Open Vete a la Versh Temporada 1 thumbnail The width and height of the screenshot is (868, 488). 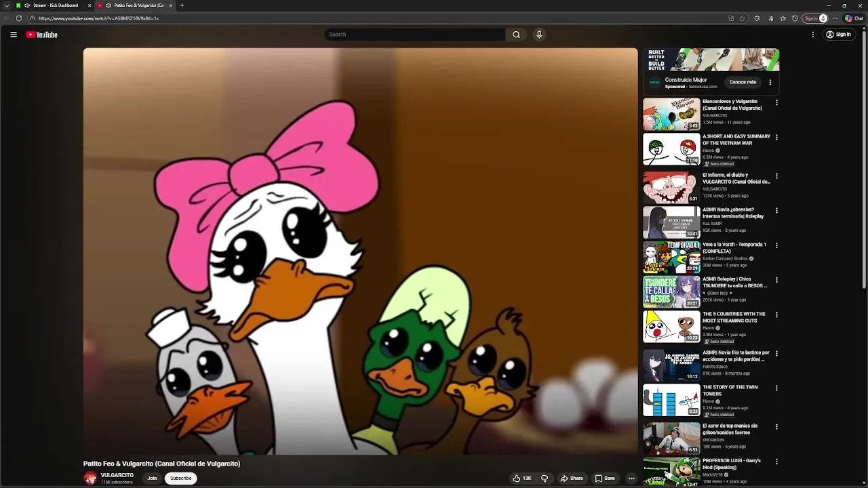click(671, 257)
